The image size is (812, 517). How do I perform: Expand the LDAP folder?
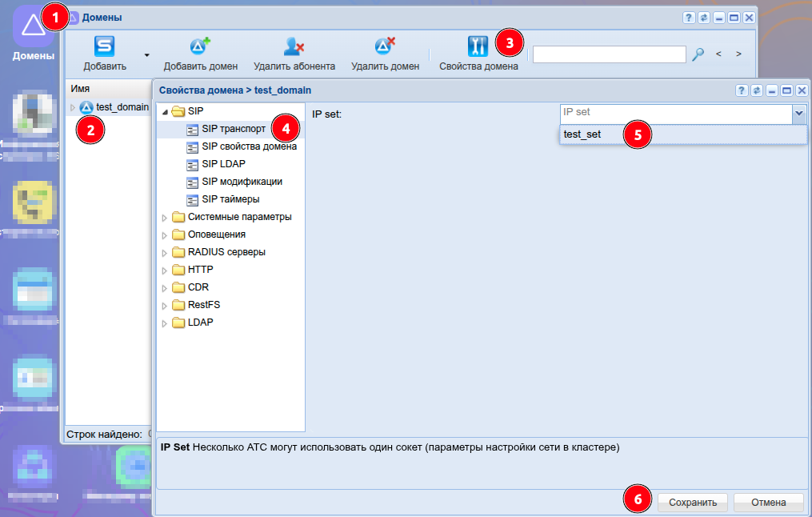coord(165,323)
